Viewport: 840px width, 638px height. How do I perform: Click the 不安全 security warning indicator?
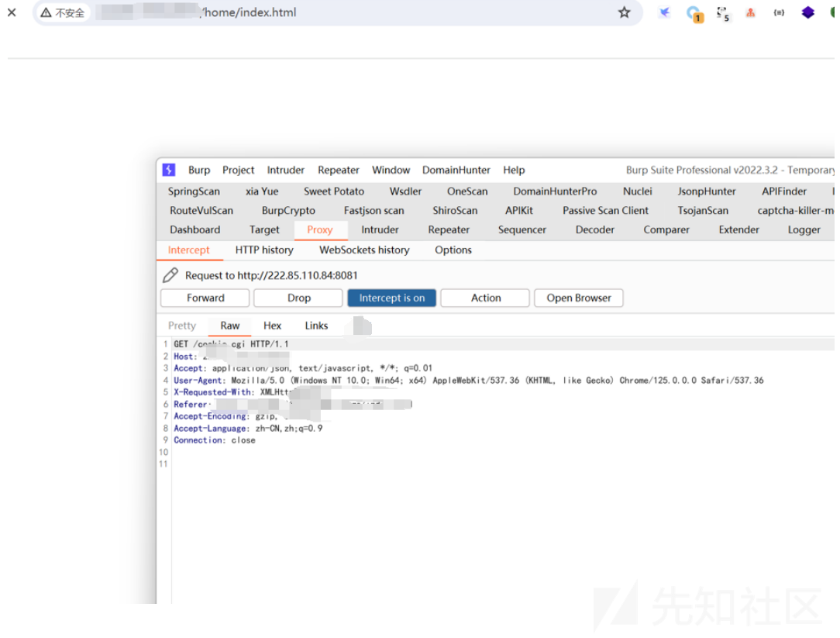pos(63,12)
